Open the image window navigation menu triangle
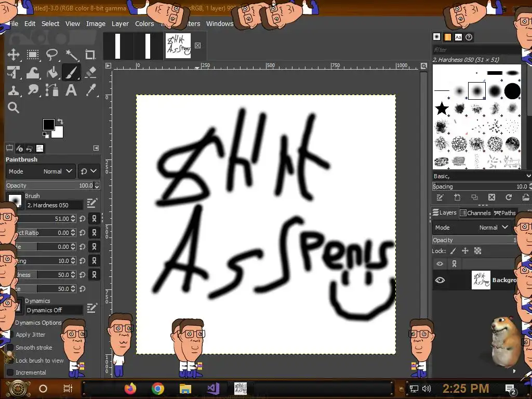This screenshot has height=399, width=532. pos(108,66)
